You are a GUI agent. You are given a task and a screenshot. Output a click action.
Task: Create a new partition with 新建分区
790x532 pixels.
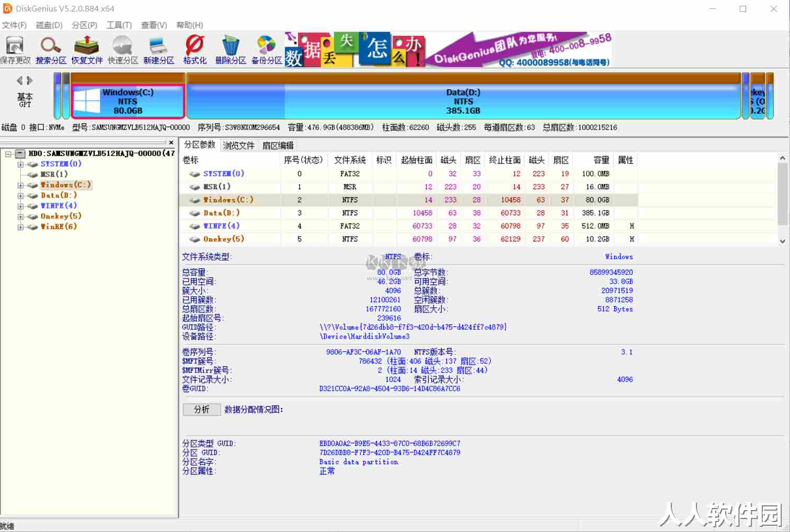coord(158,50)
